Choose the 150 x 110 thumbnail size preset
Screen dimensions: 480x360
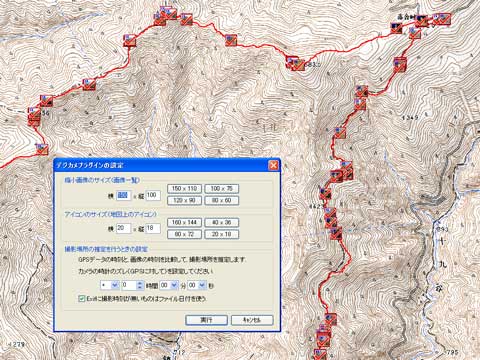coord(184,189)
